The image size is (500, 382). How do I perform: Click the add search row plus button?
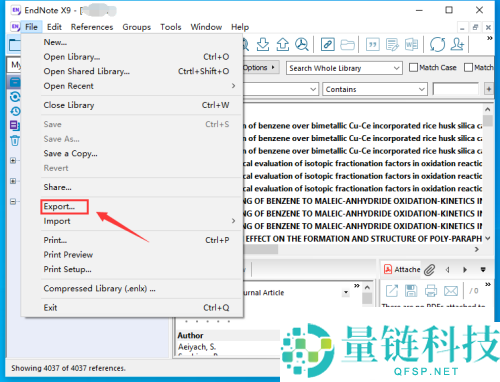pyautogui.click(x=489, y=89)
